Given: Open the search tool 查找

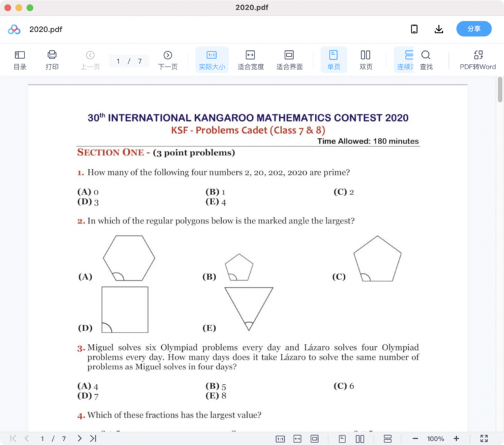Looking at the screenshot, I should pyautogui.click(x=426, y=60).
